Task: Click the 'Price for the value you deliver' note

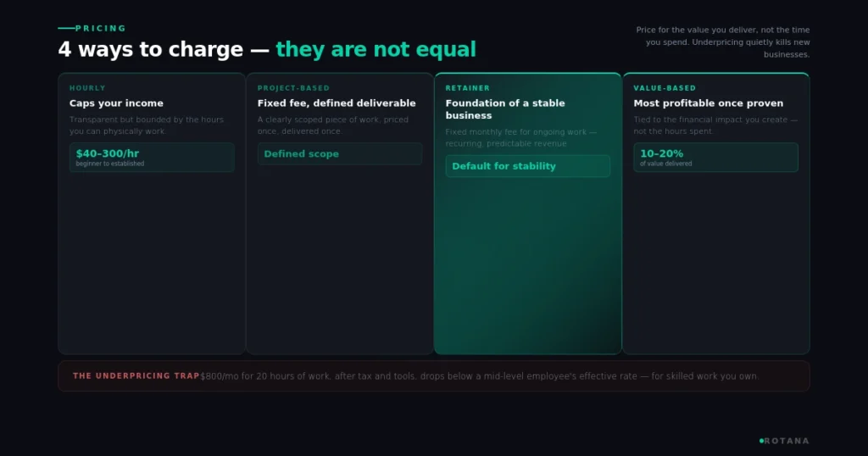Action: click(723, 42)
